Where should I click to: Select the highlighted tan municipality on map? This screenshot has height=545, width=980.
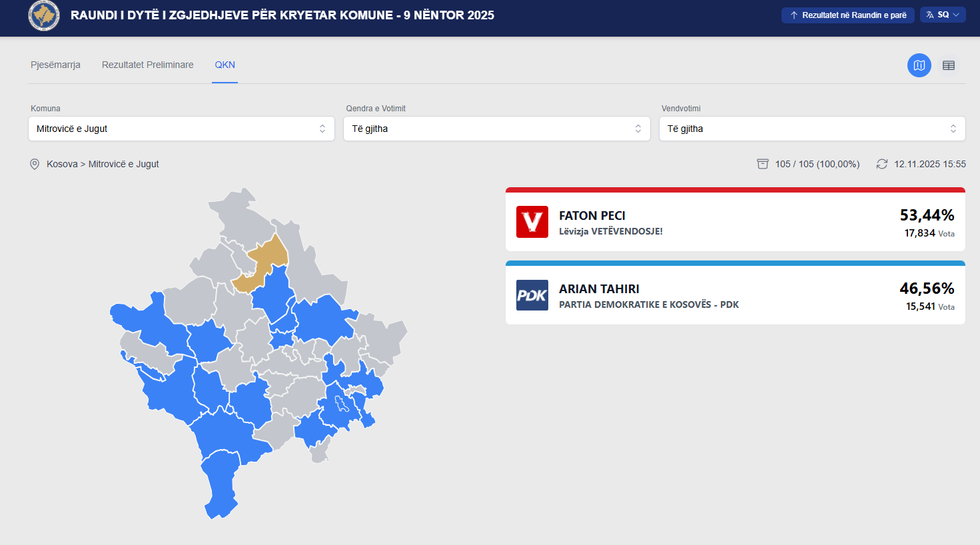[264, 264]
